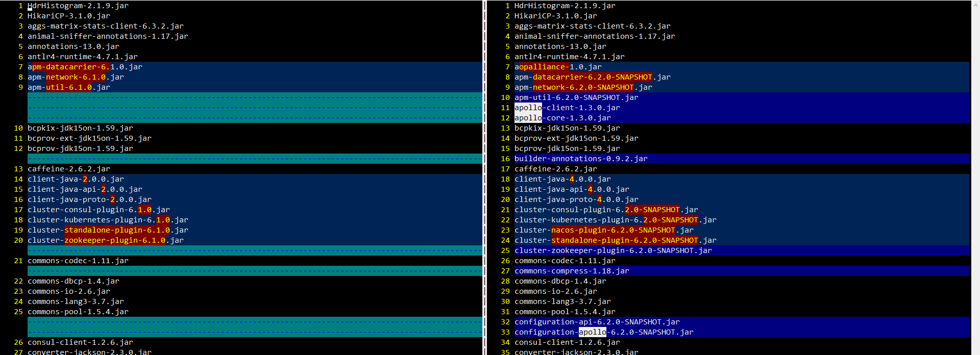Select animal-sniffer-annotations-1.17.jar in right pane
The width and height of the screenshot is (980, 355).
coord(595,36)
